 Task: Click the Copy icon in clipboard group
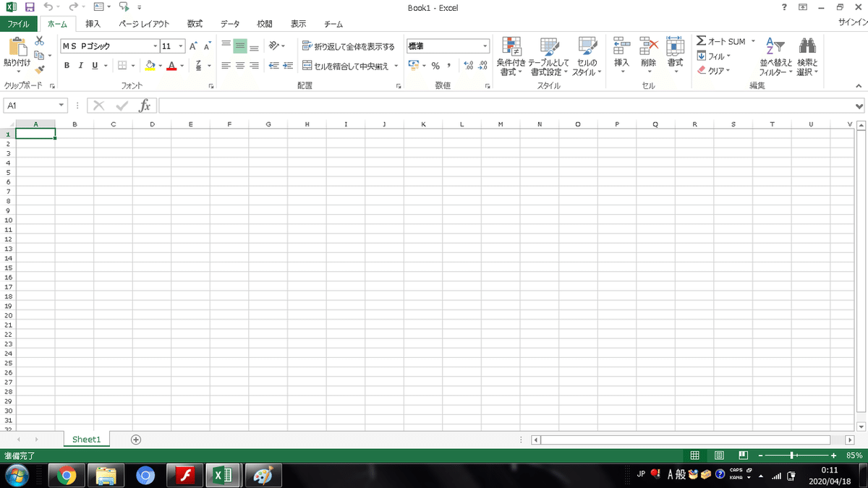[40, 55]
